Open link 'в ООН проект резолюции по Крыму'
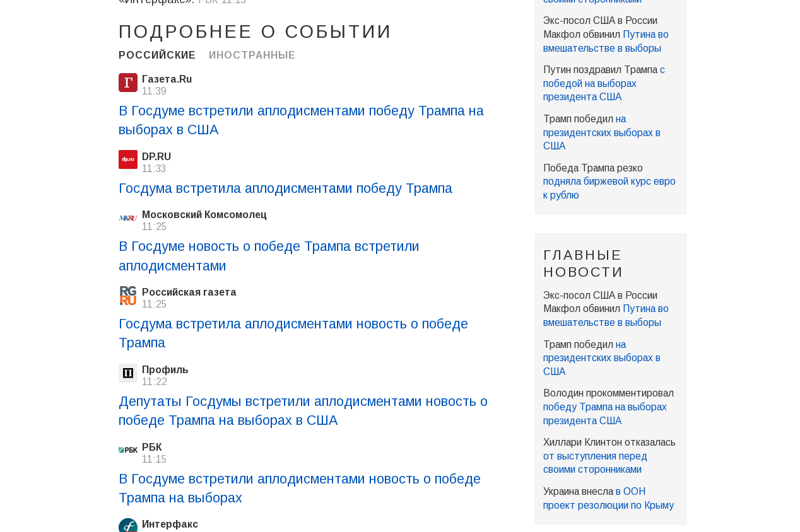The width and height of the screenshot is (800, 532). pos(609,499)
